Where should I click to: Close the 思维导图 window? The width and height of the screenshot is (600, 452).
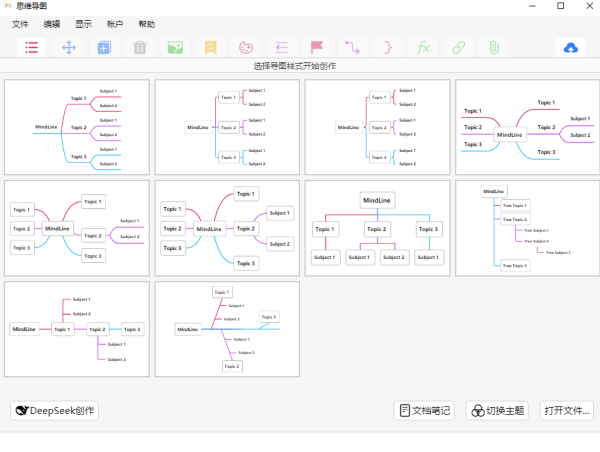[x=590, y=6]
